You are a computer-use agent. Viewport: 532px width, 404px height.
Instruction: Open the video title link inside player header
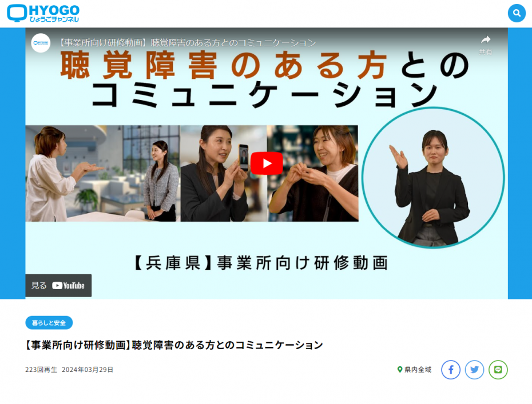(x=186, y=43)
